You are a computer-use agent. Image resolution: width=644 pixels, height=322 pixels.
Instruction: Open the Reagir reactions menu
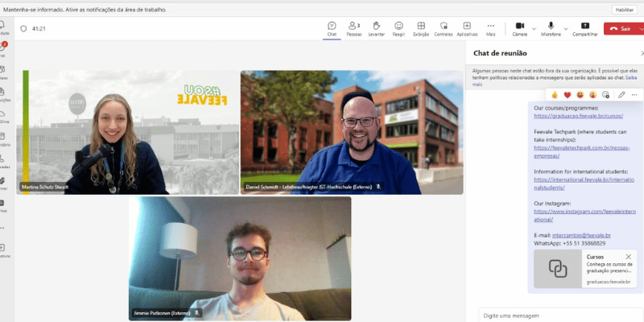pos(398,28)
